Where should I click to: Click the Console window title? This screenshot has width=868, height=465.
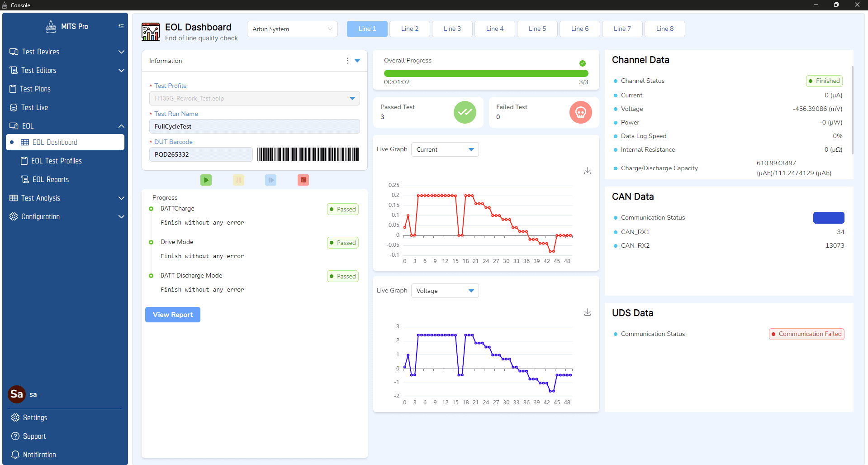[20, 5]
